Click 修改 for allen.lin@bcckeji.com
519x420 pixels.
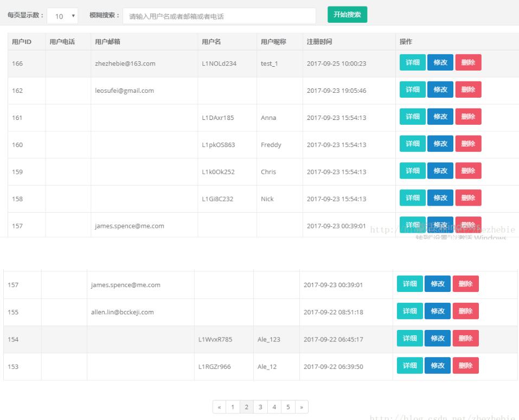coord(437,311)
